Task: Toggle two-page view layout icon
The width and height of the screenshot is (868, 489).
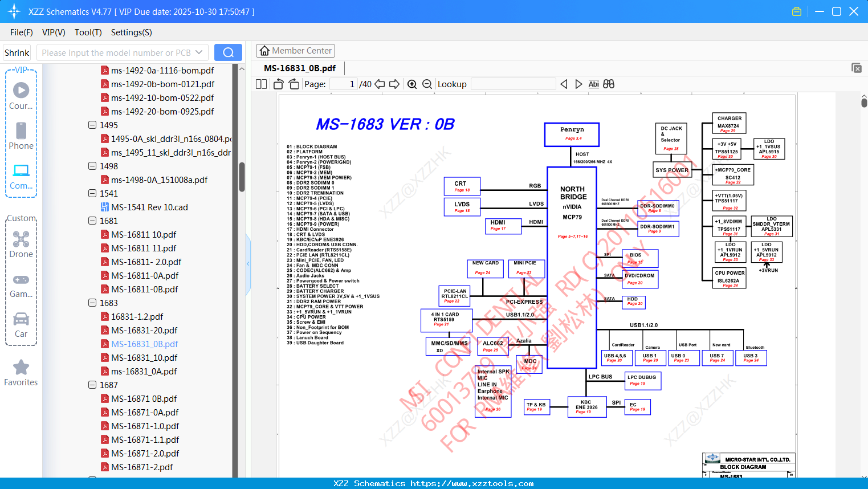Action: [262, 84]
